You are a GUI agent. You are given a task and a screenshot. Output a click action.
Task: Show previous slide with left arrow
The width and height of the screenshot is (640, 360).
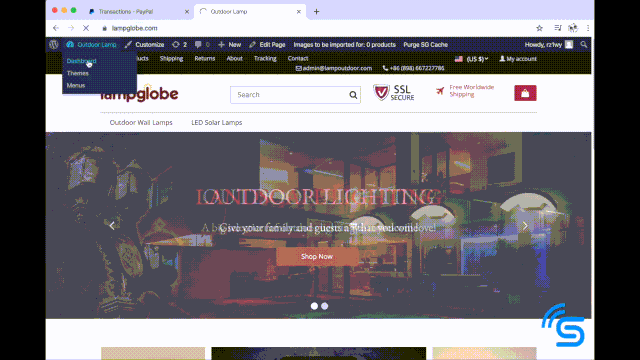coord(112,225)
